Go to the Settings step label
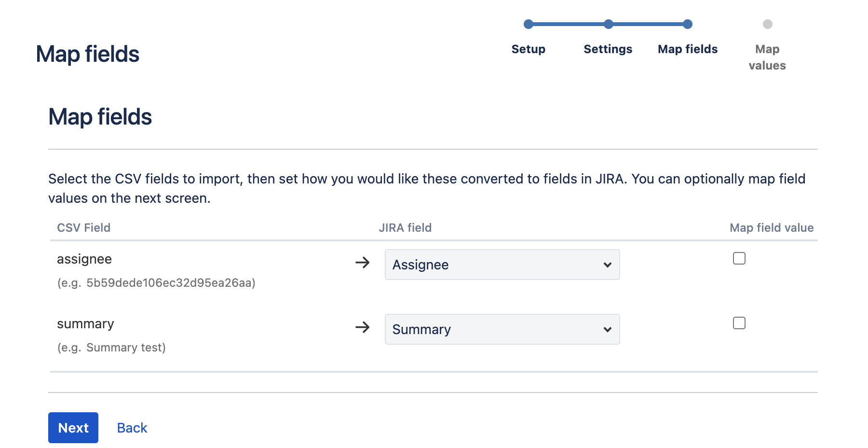This screenshot has height=448, width=868. pos(608,49)
